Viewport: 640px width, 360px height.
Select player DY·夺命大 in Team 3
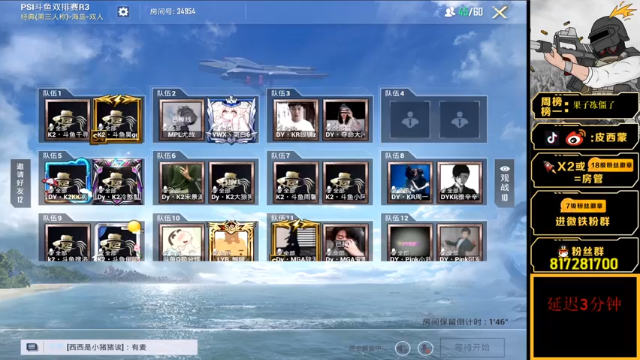[345, 120]
